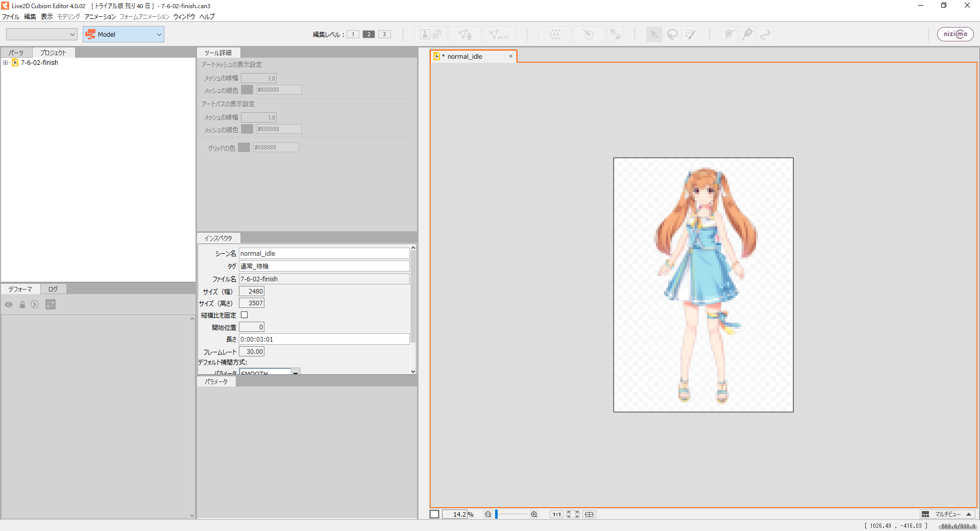Toggle the deformer panel eye visibility icon

9,304
